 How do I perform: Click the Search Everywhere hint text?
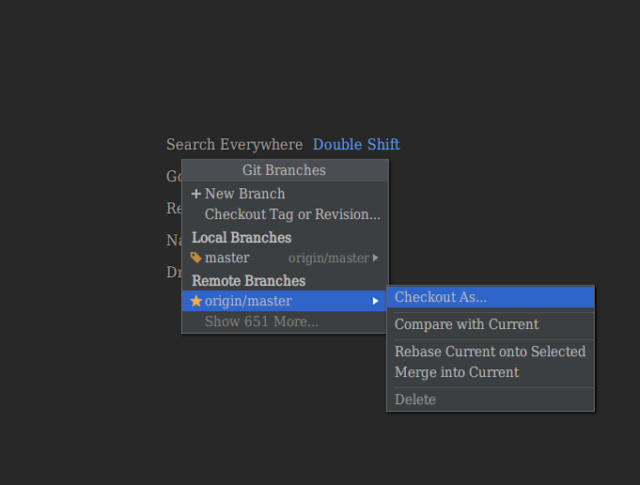(234, 145)
